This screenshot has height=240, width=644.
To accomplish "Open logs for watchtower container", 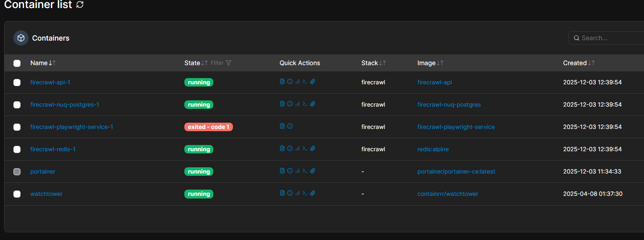I will tap(282, 193).
